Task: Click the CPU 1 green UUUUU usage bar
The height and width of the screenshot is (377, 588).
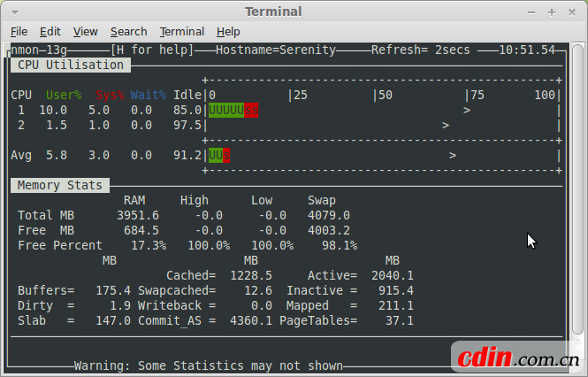Action: [226, 111]
